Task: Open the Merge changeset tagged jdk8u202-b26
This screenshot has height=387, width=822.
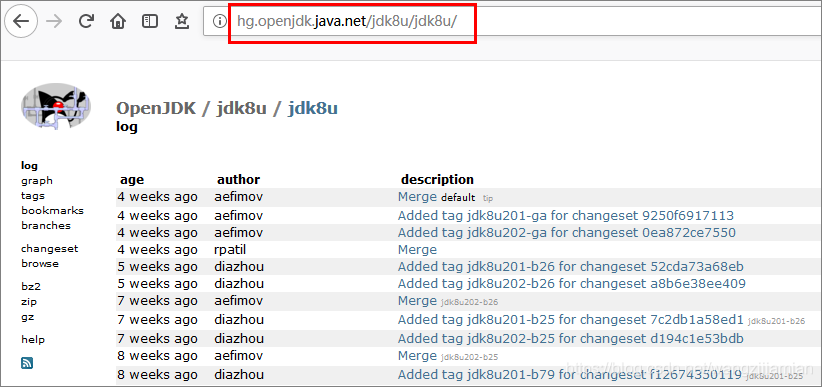Action: [417, 300]
